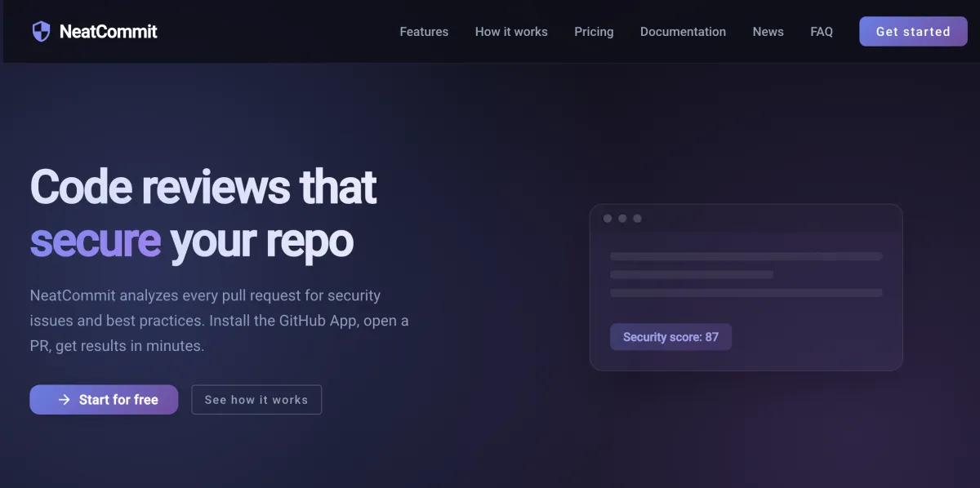Image resolution: width=980 pixels, height=488 pixels.
Task: Visit the News link in navigation
Action: tap(768, 32)
